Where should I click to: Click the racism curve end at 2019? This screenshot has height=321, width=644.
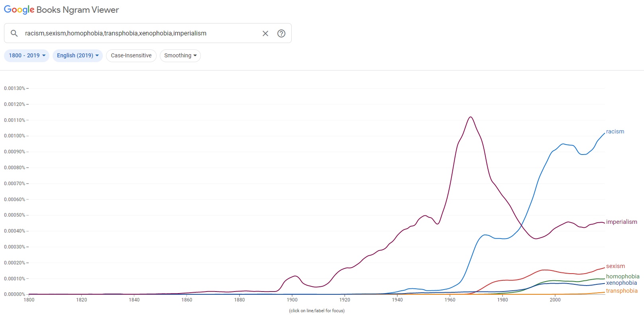[x=605, y=133]
